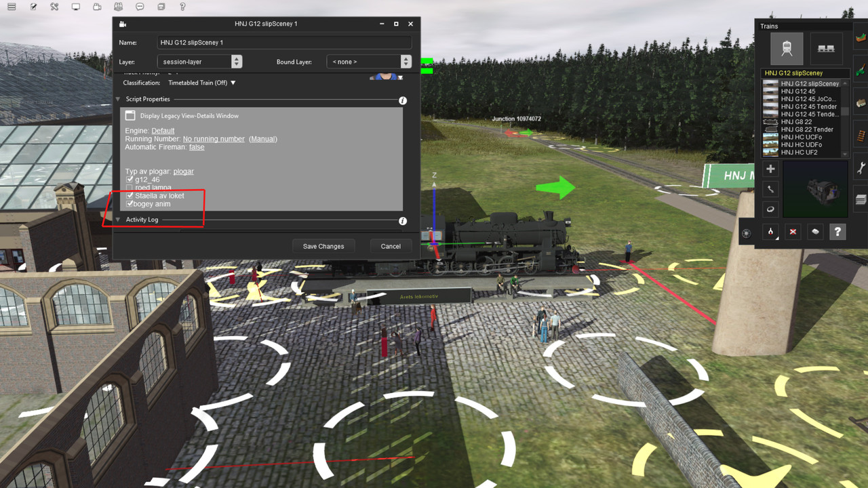The image size is (868, 488).
Task: Open the Track tab on right edge
Action: (x=861, y=135)
